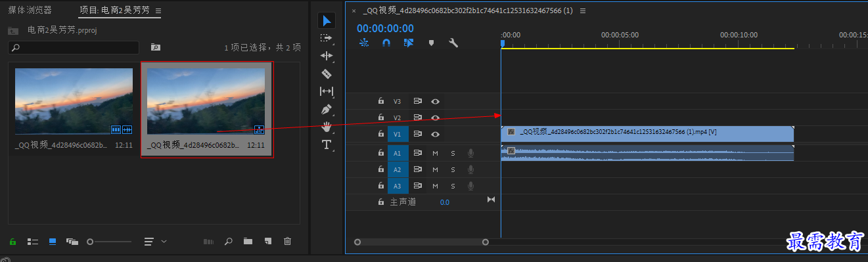Switch project panel to list view
Screen dimensions: 868x262
(32, 242)
